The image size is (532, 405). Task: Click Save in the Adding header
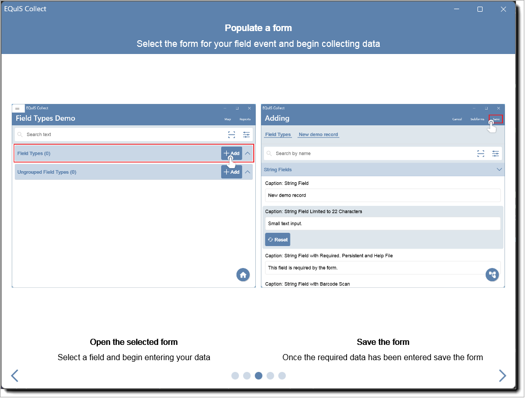tap(496, 119)
